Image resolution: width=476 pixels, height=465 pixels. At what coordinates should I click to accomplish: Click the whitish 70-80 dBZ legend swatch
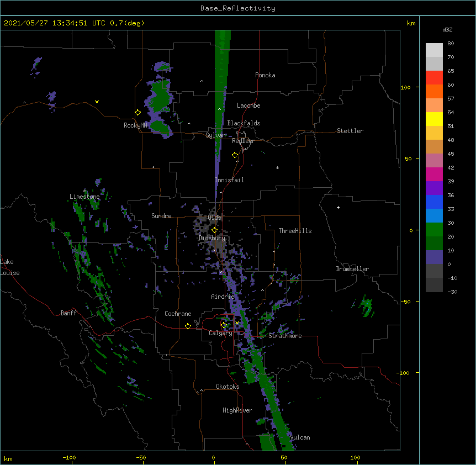434,50
